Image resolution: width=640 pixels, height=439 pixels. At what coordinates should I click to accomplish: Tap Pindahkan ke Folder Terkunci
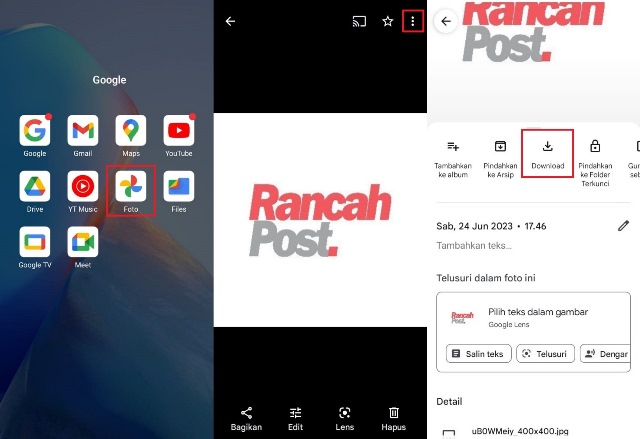click(x=595, y=163)
